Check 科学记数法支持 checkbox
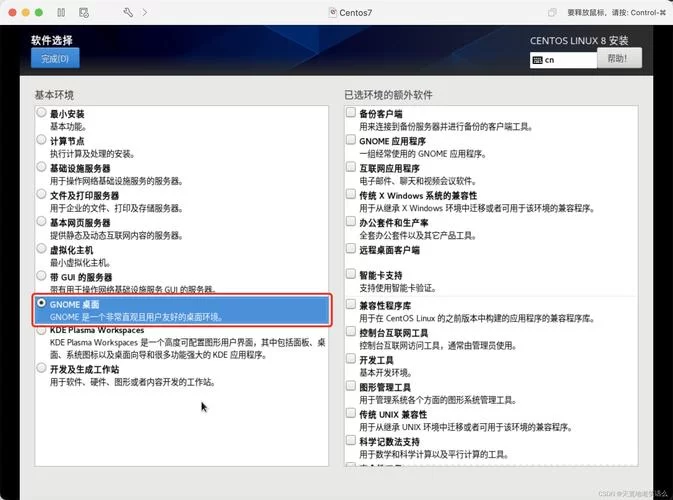Screen dimensions: 673x500 [351, 440]
